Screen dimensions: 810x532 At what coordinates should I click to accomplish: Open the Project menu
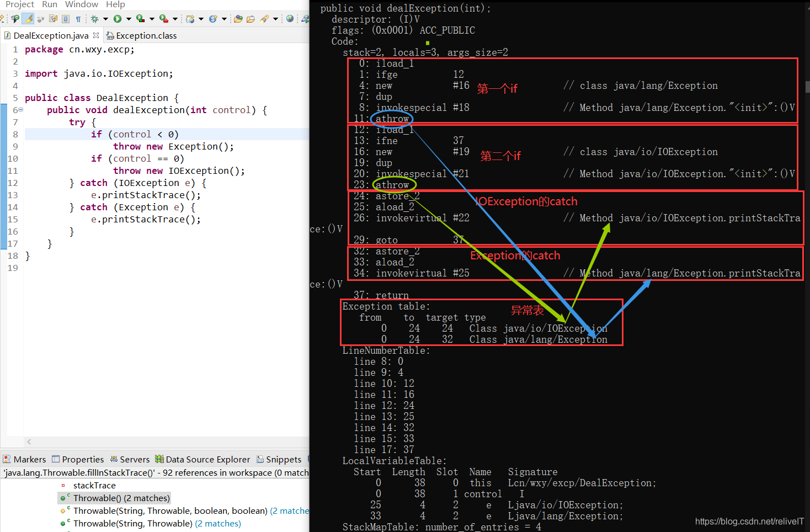pos(20,4)
